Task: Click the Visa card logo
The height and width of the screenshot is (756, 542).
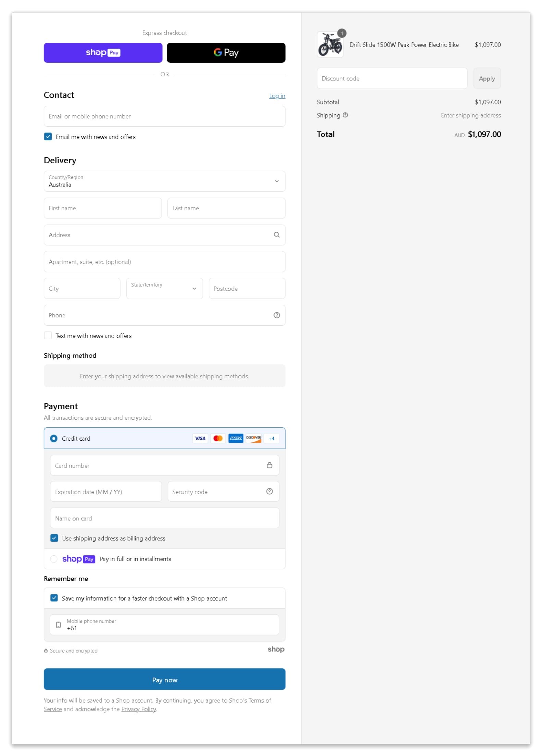Action: point(200,438)
